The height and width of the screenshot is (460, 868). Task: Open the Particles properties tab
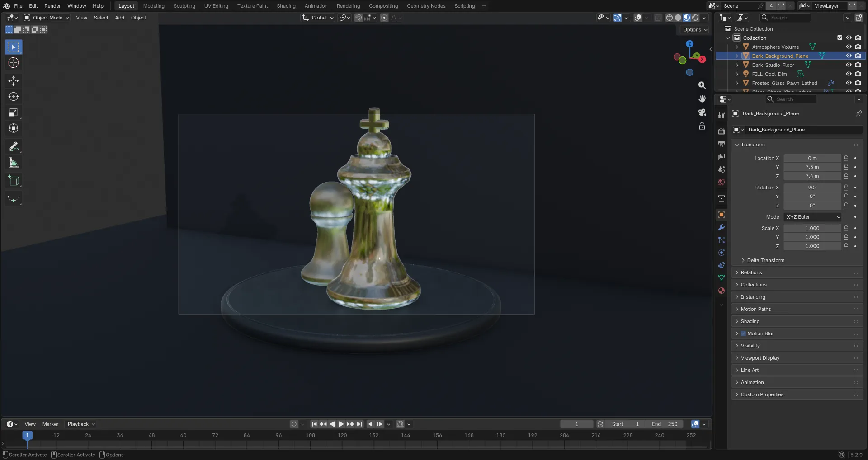(722, 240)
